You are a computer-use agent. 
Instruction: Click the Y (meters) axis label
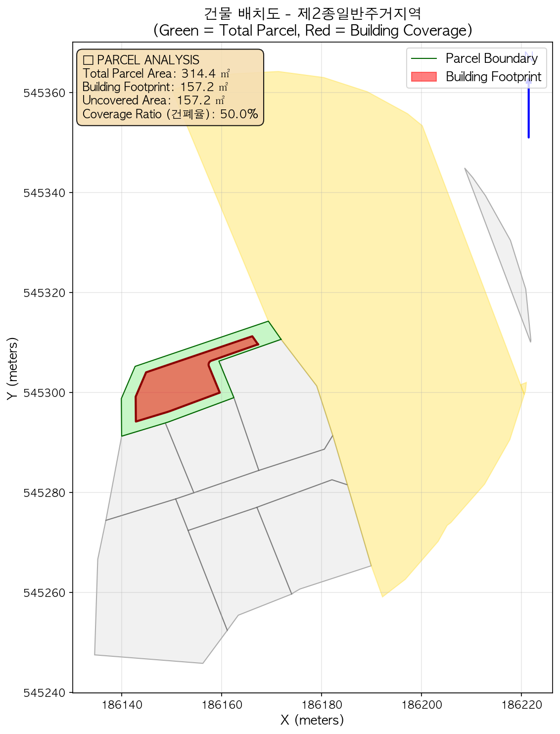pos(12,368)
